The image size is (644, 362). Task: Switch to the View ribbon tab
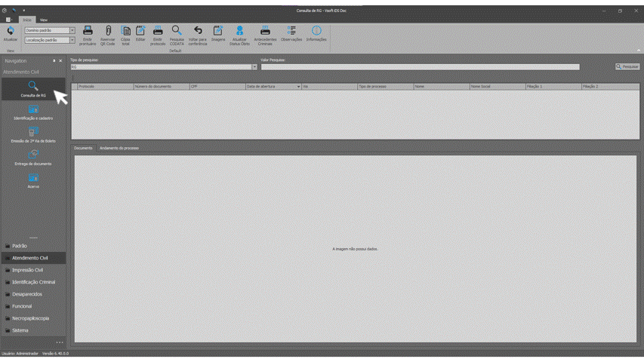coord(43,20)
